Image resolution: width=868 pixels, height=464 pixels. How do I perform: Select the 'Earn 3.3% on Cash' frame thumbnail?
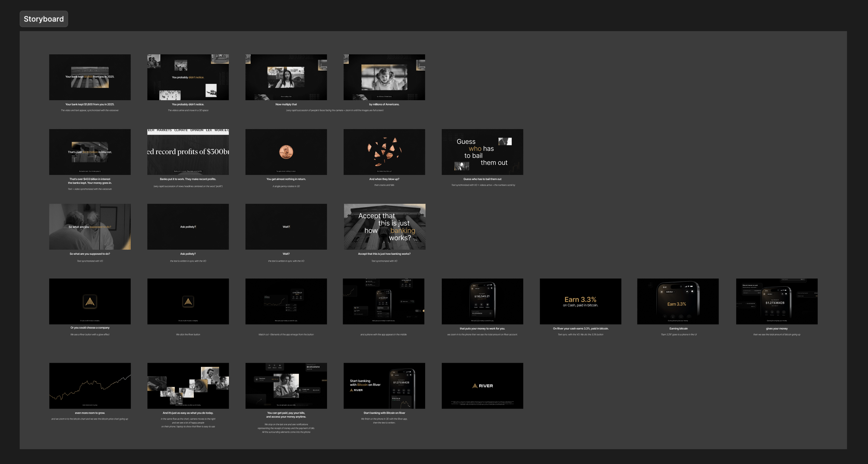coord(581,301)
